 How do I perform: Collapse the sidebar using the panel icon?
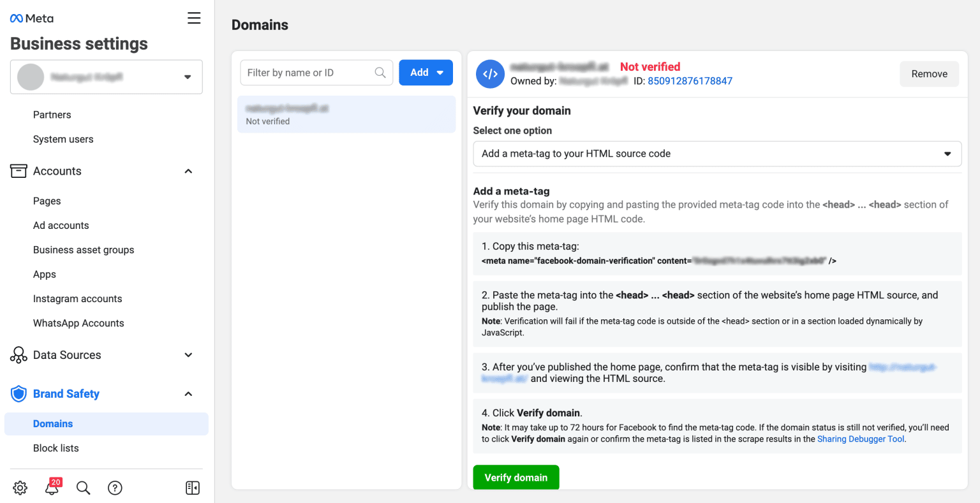tap(192, 488)
